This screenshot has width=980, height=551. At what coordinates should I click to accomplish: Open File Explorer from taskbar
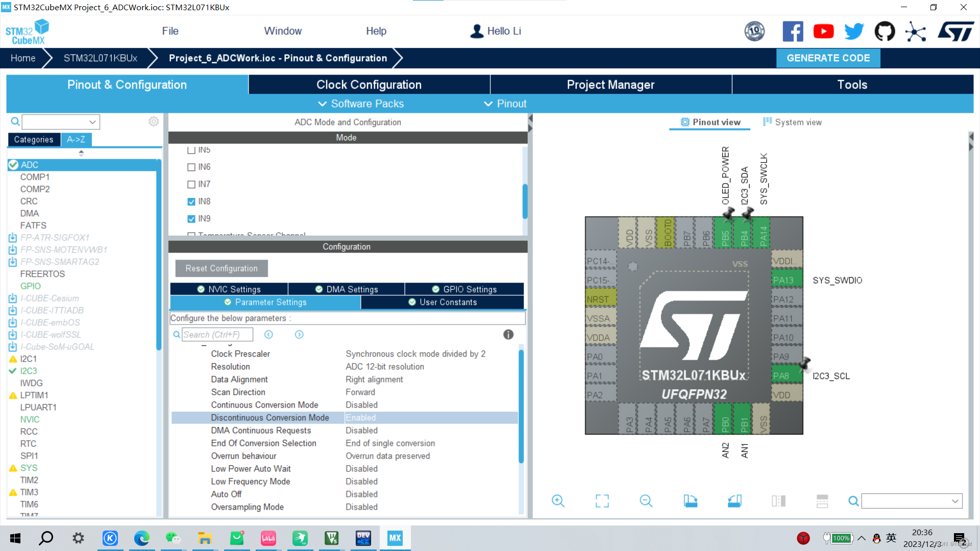point(205,538)
